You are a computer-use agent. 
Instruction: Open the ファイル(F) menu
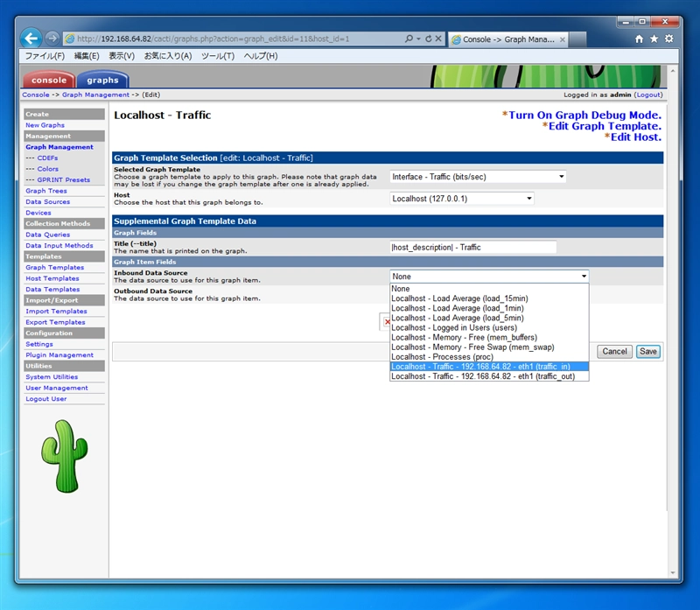[45, 56]
